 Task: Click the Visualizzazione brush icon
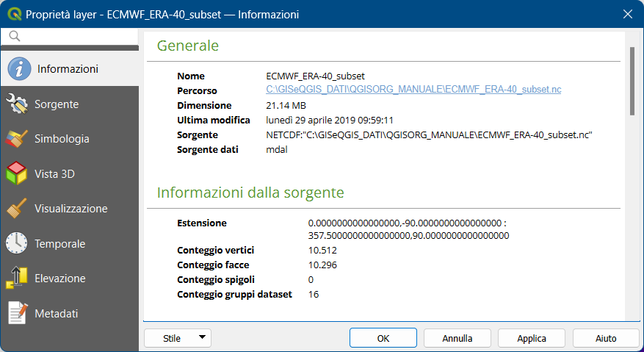(17, 209)
